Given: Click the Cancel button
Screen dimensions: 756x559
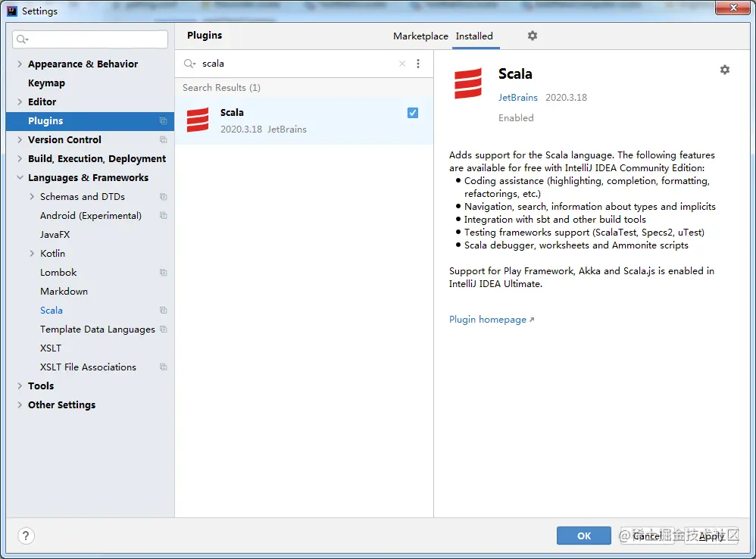Looking at the screenshot, I should click(x=647, y=536).
